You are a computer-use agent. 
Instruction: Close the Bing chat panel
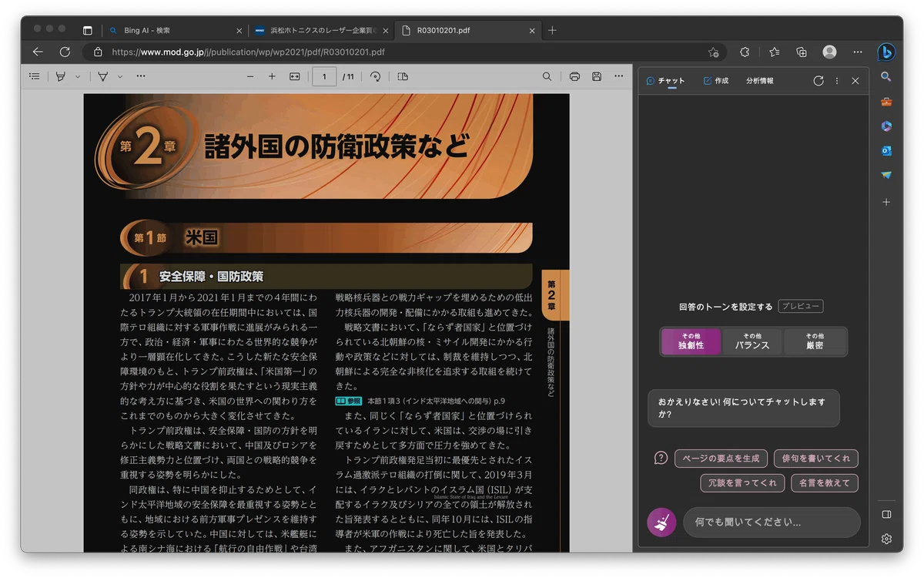point(855,81)
